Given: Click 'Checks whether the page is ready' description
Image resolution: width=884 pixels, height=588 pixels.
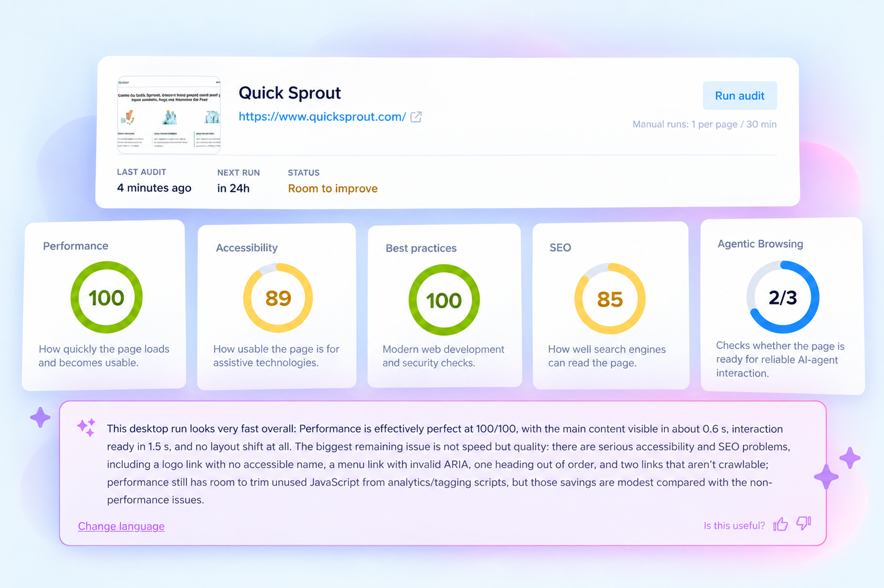Looking at the screenshot, I should [x=780, y=359].
